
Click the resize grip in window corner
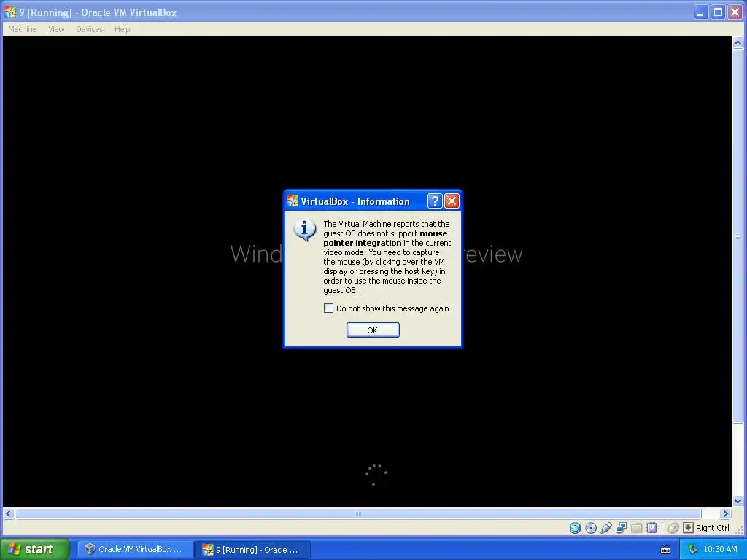pos(740,531)
